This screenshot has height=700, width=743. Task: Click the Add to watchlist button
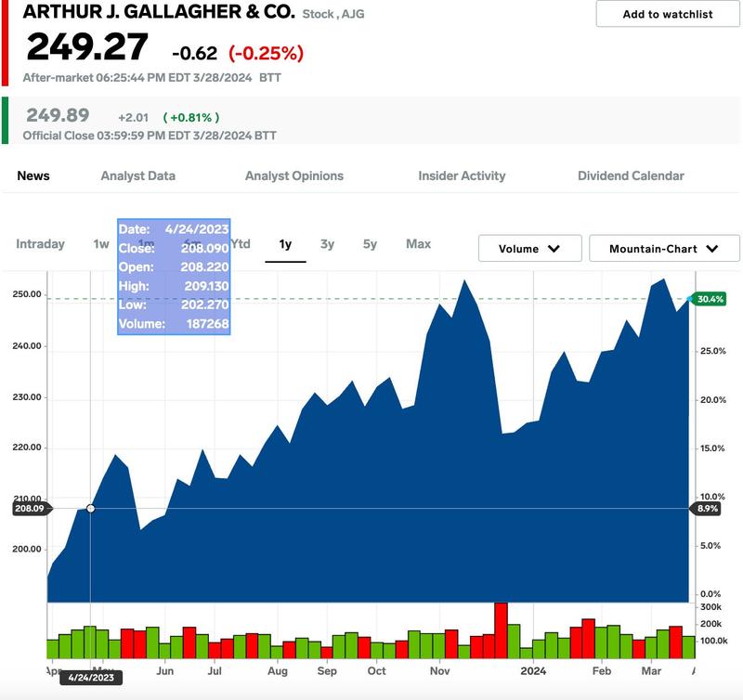[x=667, y=14]
